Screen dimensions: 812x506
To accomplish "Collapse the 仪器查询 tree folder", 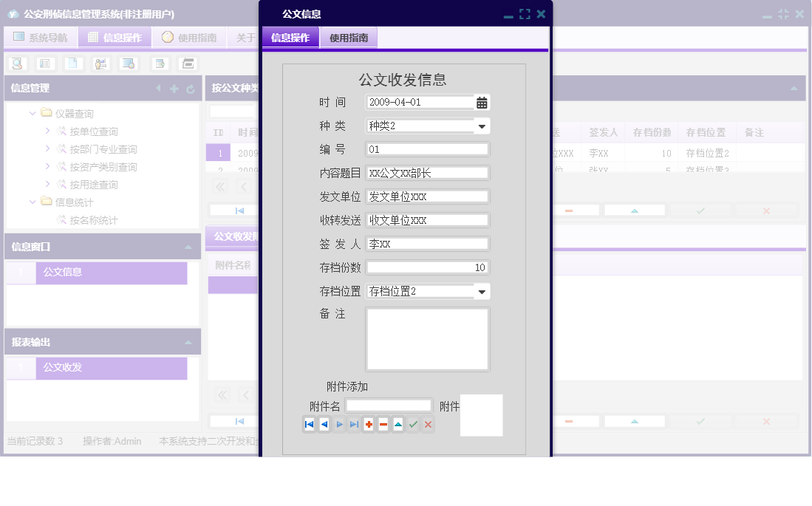I will pyautogui.click(x=33, y=113).
